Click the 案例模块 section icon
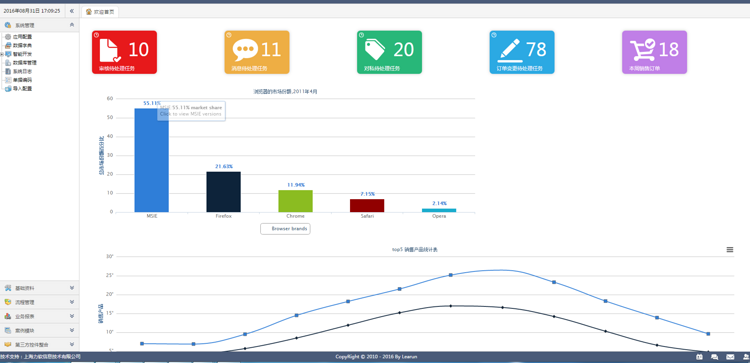The height and width of the screenshot is (363, 750). (8, 330)
